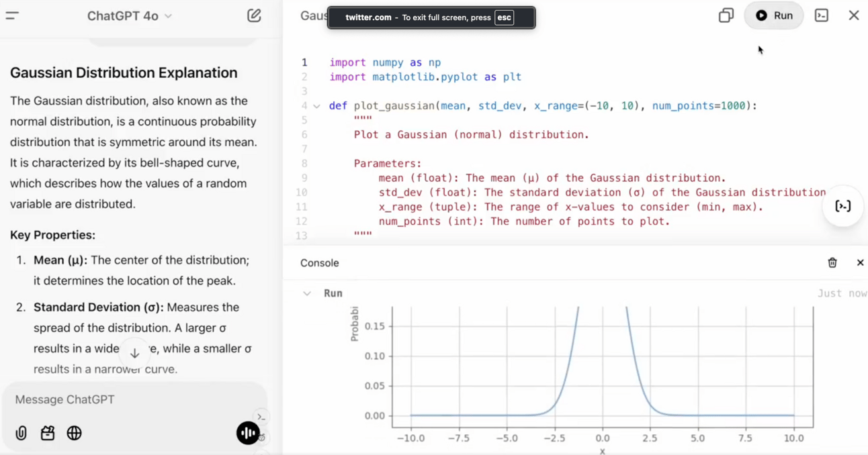The height and width of the screenshot is (455, 868).
Task: Open the tools toolbox icon
Action: [48, 434]
